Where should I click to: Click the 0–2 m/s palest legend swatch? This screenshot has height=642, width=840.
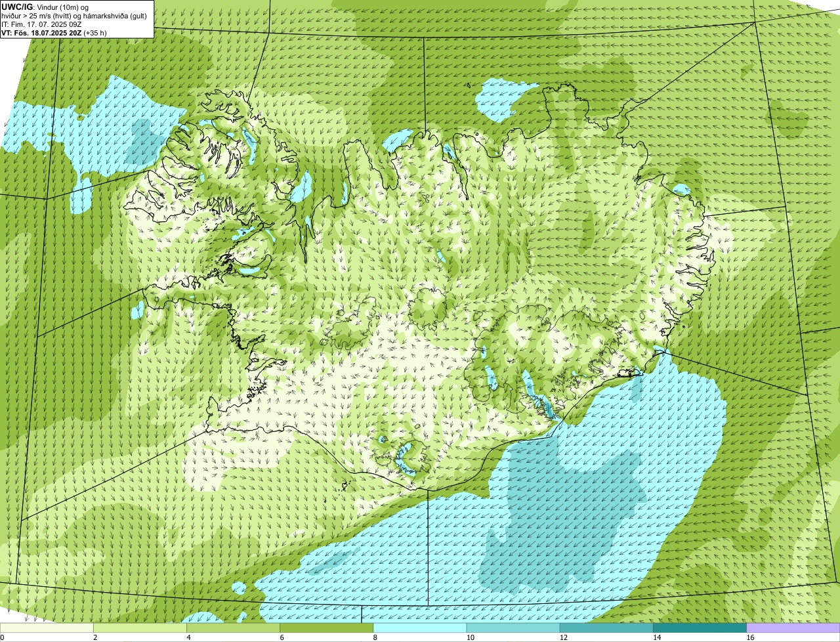[x=47, y=628]
